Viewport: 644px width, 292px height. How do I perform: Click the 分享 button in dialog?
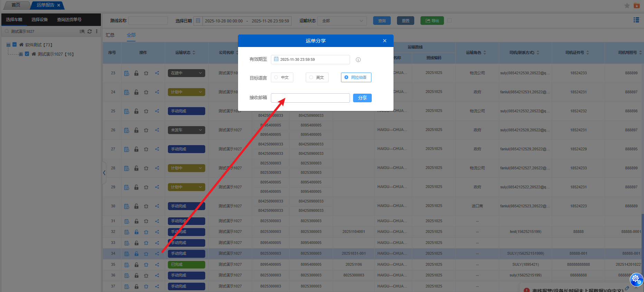click(362, 98)
